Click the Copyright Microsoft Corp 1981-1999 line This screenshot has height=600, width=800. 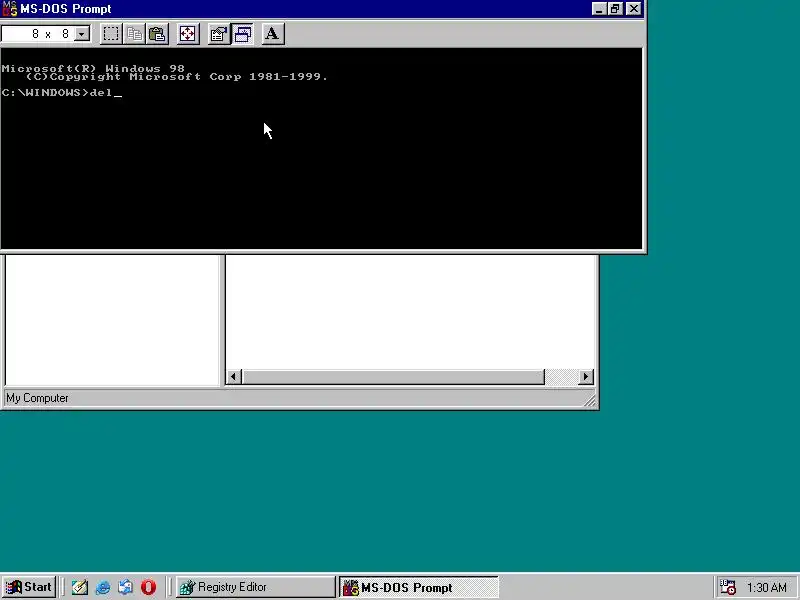(x=177, y=77)
